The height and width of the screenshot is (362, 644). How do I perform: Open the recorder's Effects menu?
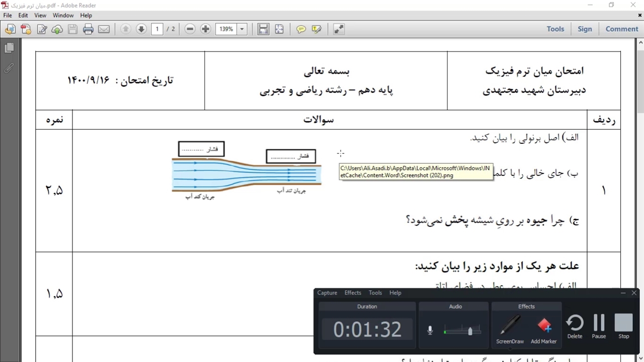coord(353,293)
